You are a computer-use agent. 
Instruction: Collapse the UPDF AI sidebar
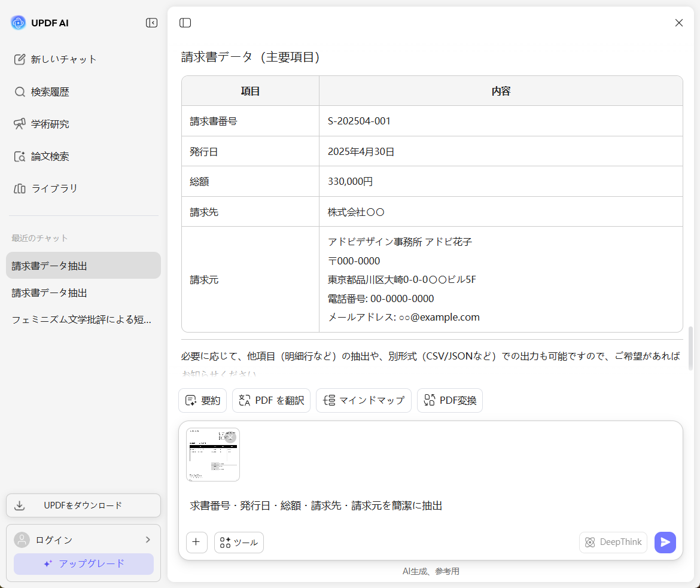(151, 23)
